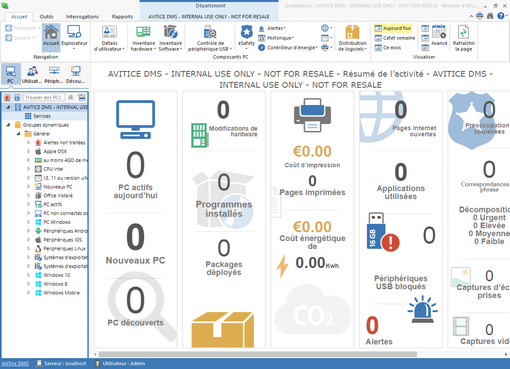Screen dimensions: 510x369
Task: Switch sidebar to Périphériques view
Action: [54, 74]
